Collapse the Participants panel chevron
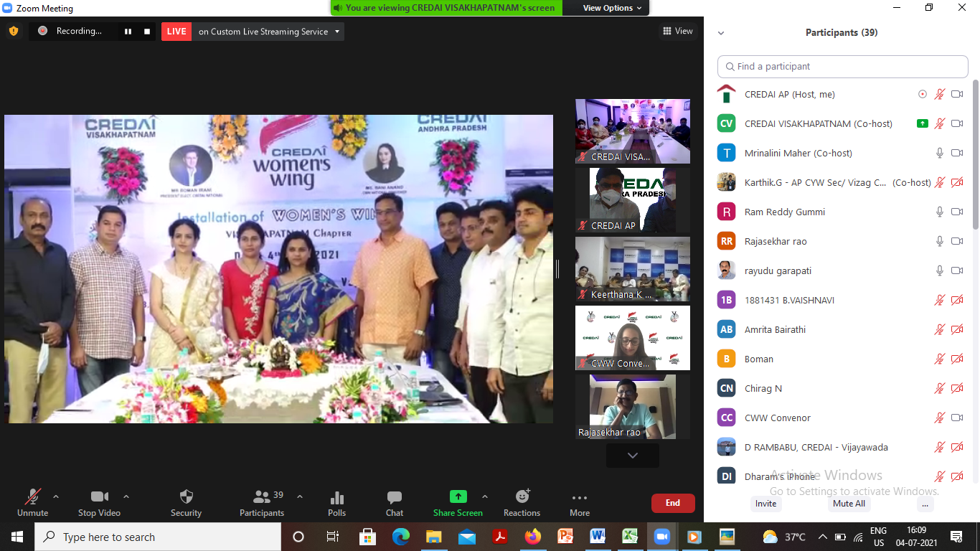980x551 pixels. (721, 33)
